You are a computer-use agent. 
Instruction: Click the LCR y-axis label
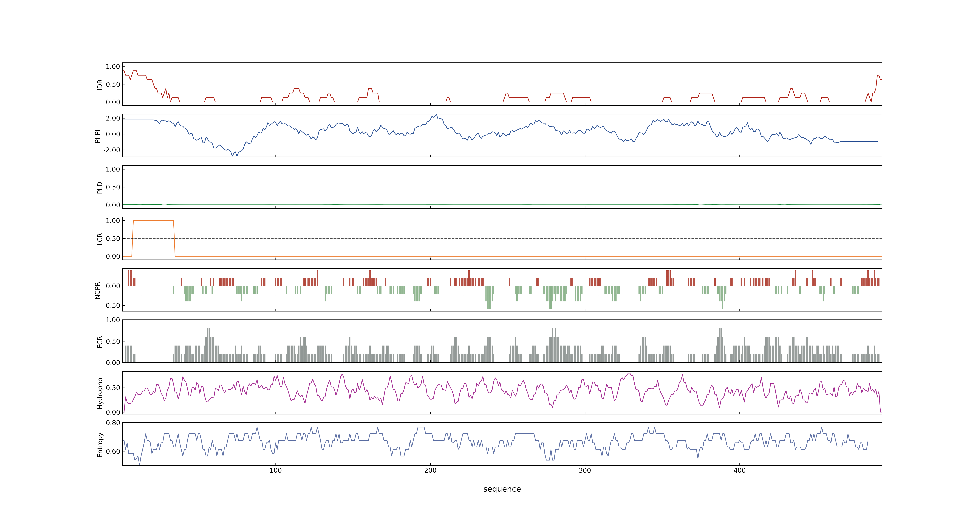(x=100, y=239)
